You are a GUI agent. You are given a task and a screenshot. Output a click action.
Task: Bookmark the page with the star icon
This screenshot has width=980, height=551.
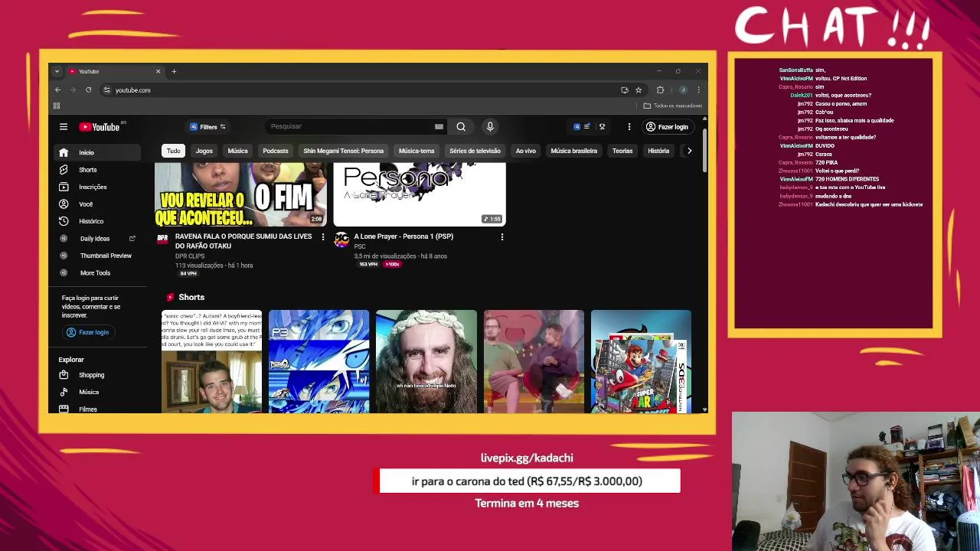(x=639, y=90)
